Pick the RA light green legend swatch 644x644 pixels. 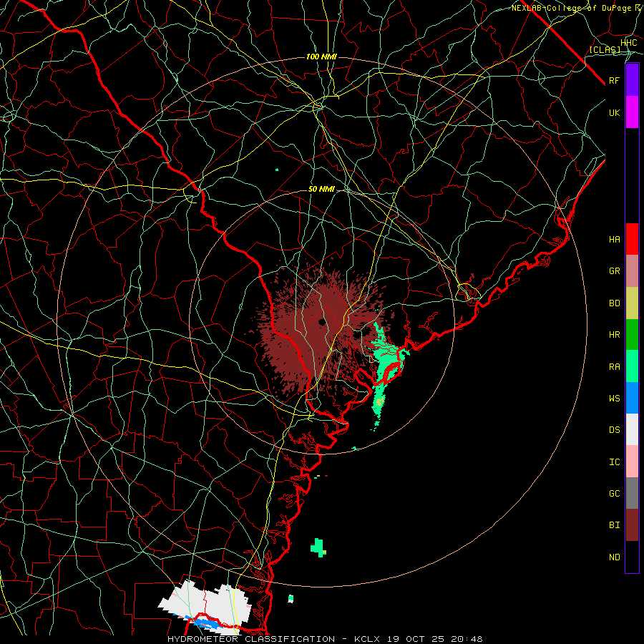tap(632, 366)
